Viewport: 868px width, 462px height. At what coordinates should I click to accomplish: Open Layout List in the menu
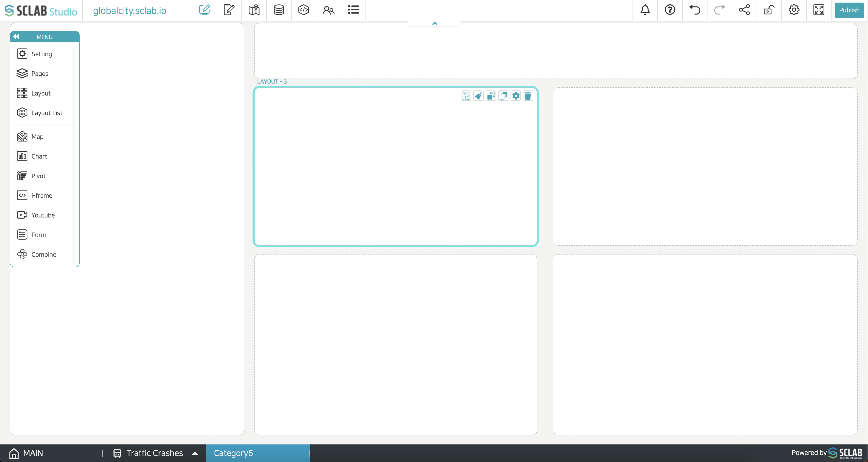tap(44, 113)
